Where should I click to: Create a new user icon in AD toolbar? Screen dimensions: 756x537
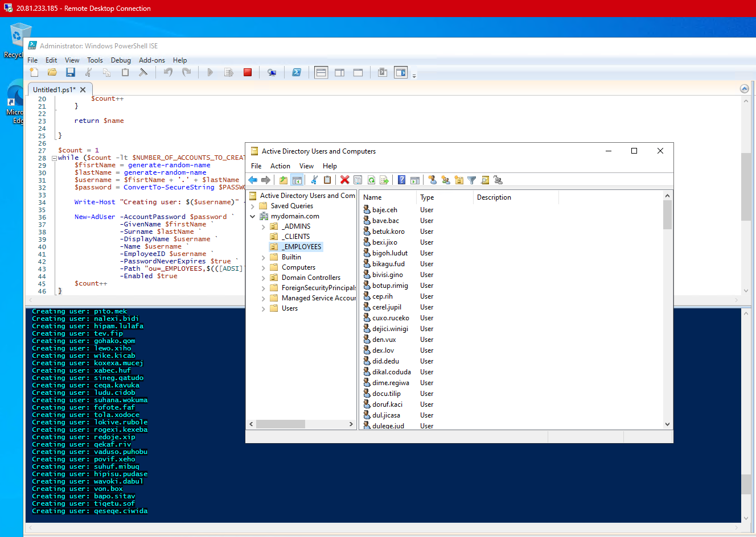click(433, 180)
